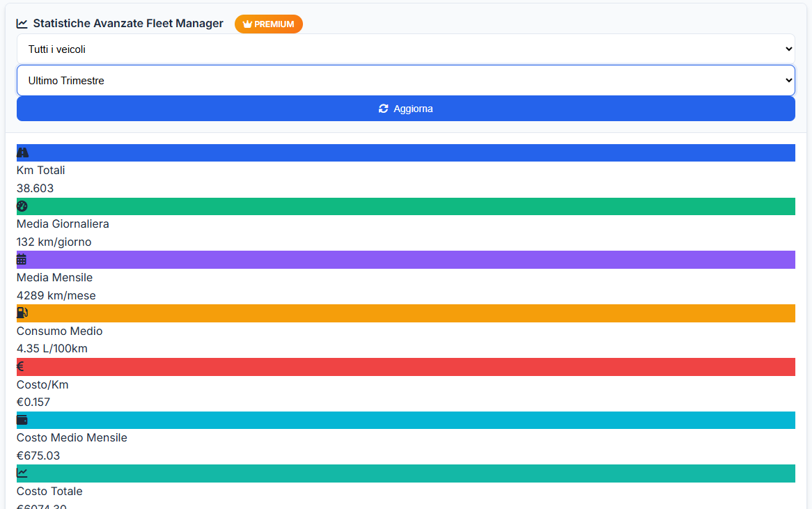Click the PREMIUM badge
812x509 pixels.
coord(269,24)
